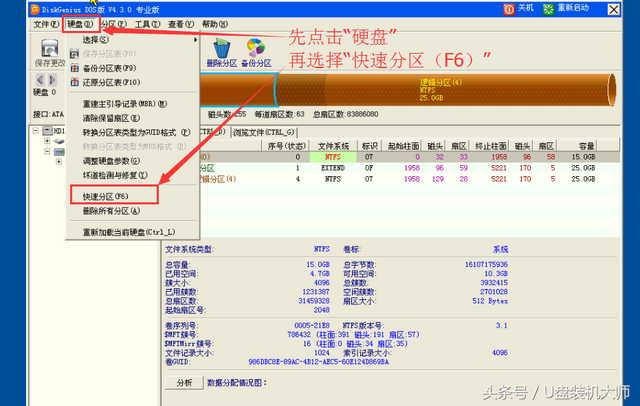
Task: Click the 重新启动 restart icon
Action: point(549,9)
